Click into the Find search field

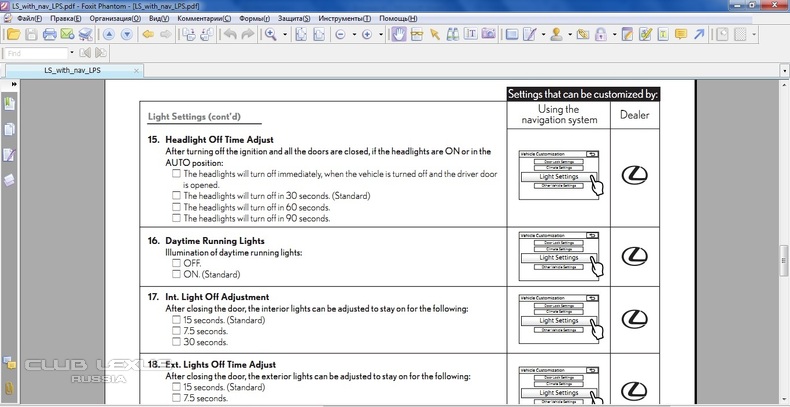36,53
